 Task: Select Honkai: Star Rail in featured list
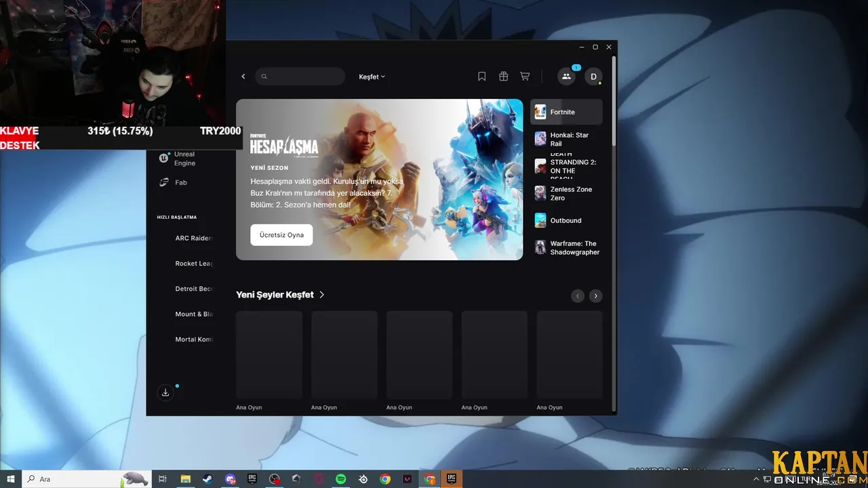[566, 139]
